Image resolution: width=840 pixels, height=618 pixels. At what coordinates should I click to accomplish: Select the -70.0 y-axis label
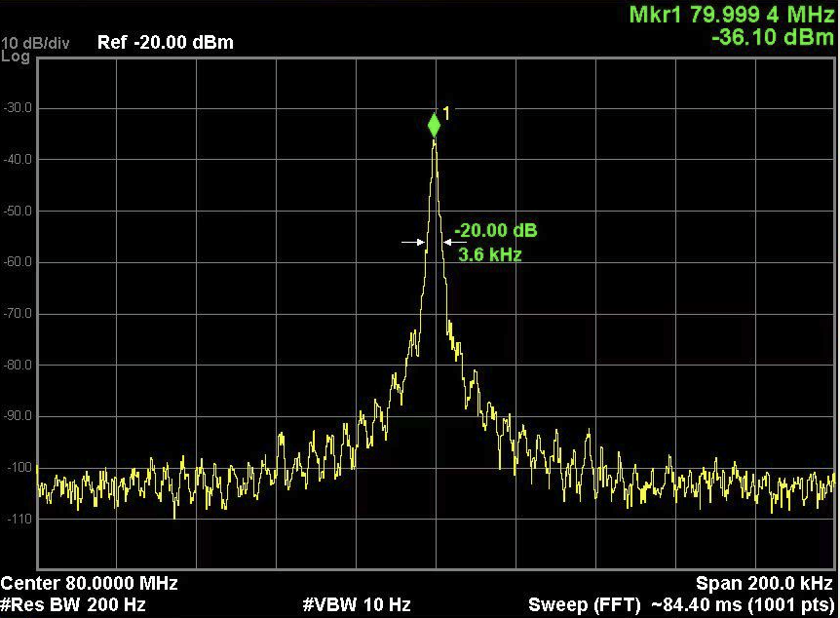18,313
